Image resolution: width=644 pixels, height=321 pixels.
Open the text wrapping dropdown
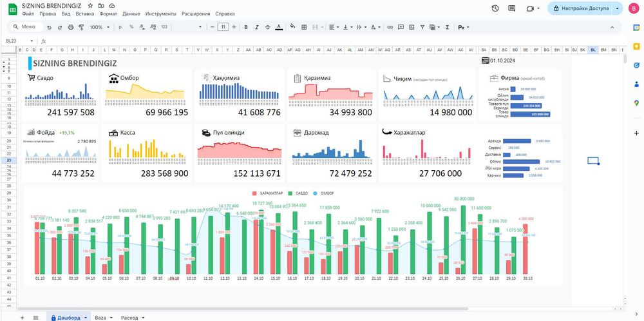[361, 27]
